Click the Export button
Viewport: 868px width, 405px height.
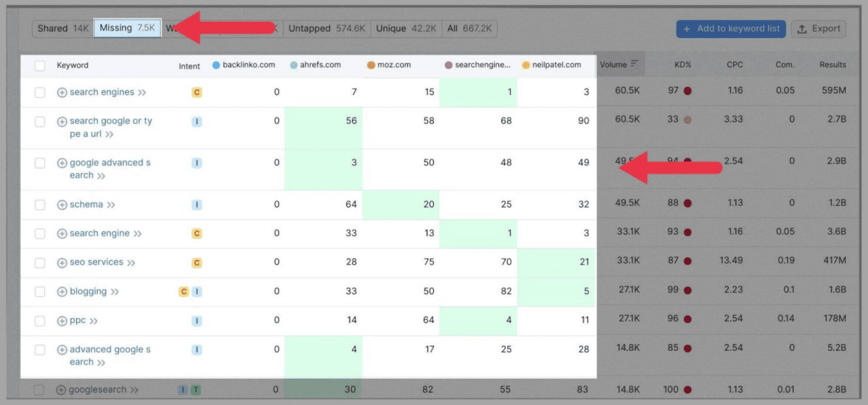coord(819,28)
